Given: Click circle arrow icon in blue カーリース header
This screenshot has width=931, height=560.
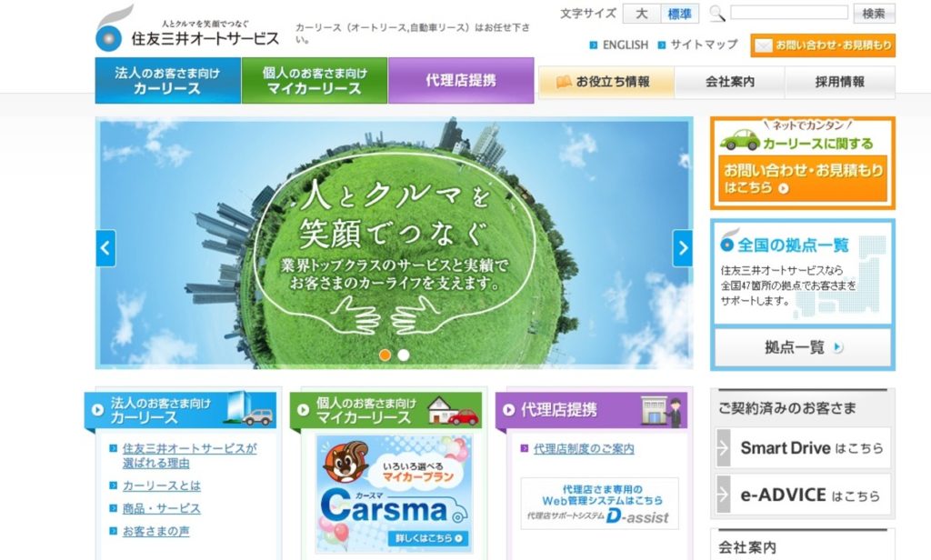Looking at the screenshot, I should pyautogui.click(x=97, y=410).
